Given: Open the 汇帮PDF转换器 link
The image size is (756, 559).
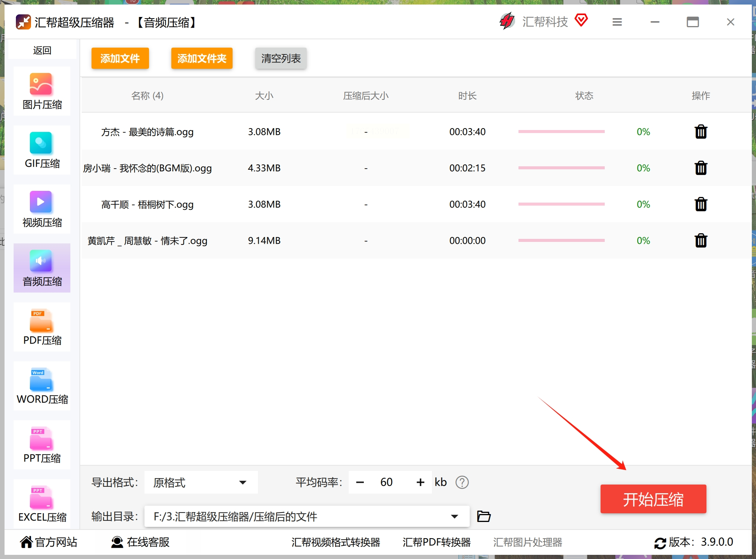Looking at the screenshot, I should coord(436,542).
